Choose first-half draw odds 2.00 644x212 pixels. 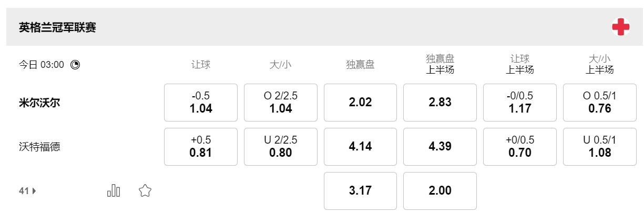(440, 191)
